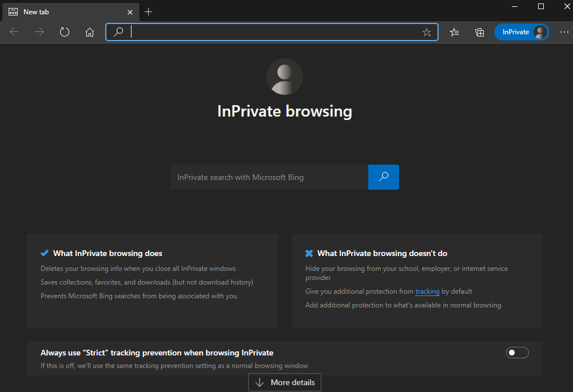Click the InPrivate profile badge
This screenshot has width=573, height=392.
[x=522, y=32]
